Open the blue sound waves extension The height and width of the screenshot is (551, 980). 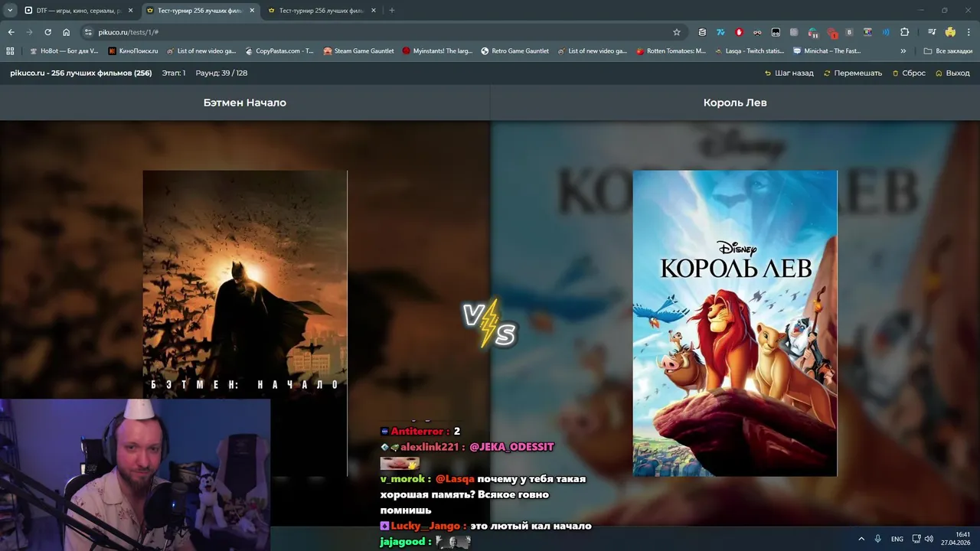[886, 32]
